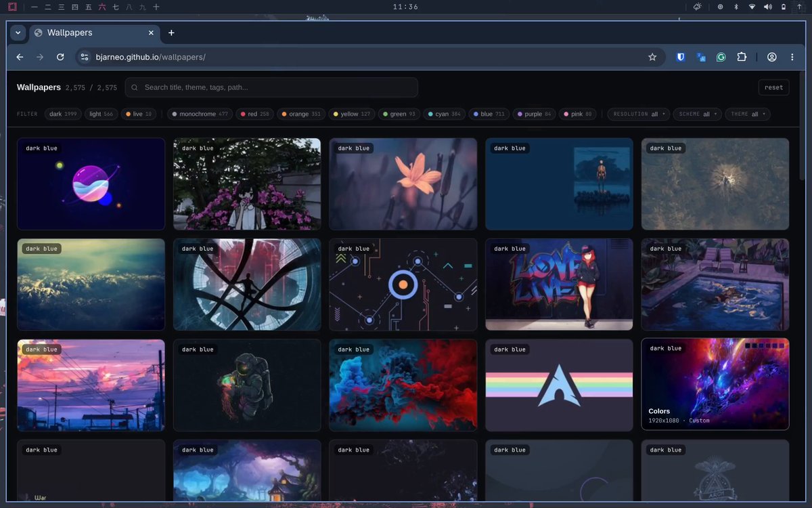Toggle the light filter chip
The image size is (812, 508).
[x=101, y=114]
